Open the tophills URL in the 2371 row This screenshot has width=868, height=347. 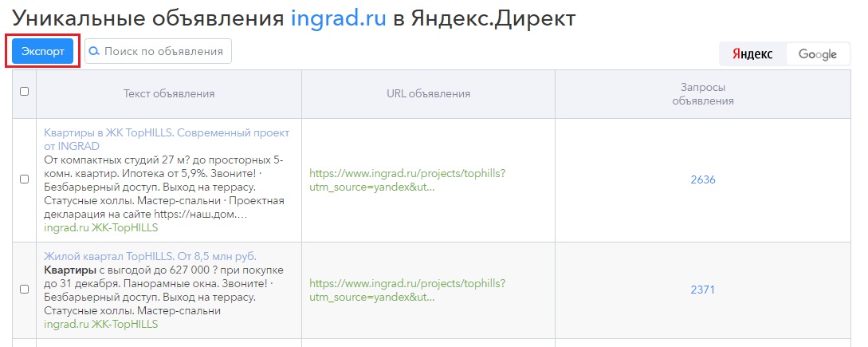407,290
